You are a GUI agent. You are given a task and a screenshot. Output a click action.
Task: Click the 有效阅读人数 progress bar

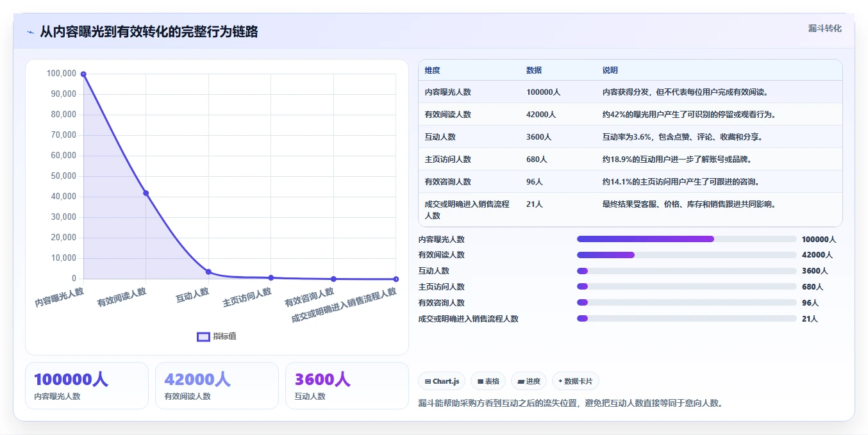click(x=687, y=255)
